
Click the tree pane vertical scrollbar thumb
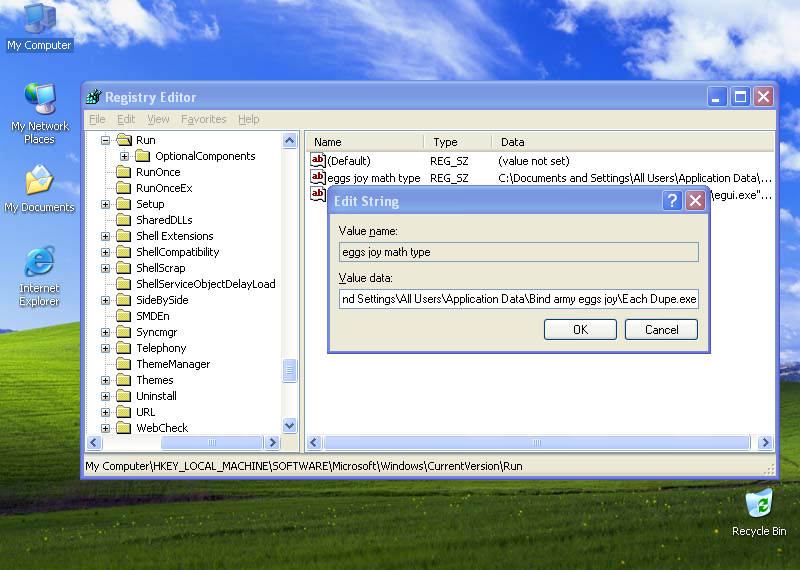pyautogui.click(x=289, y=370)
